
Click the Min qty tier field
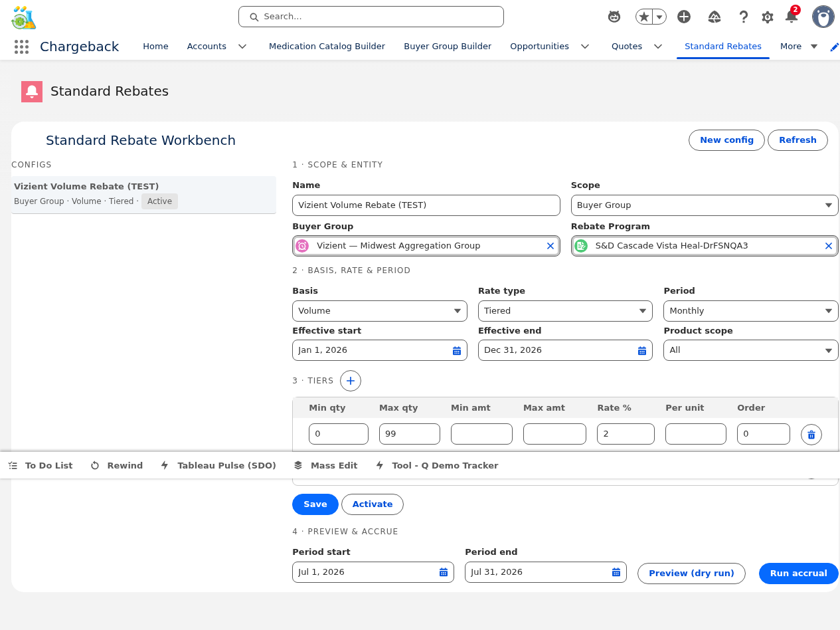click(339, 434)
